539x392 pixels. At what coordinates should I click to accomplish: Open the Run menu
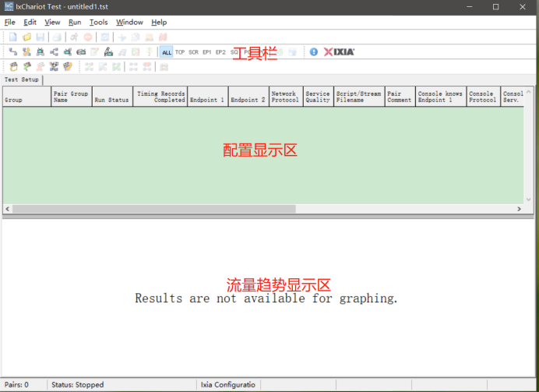(x=75, y=23)
